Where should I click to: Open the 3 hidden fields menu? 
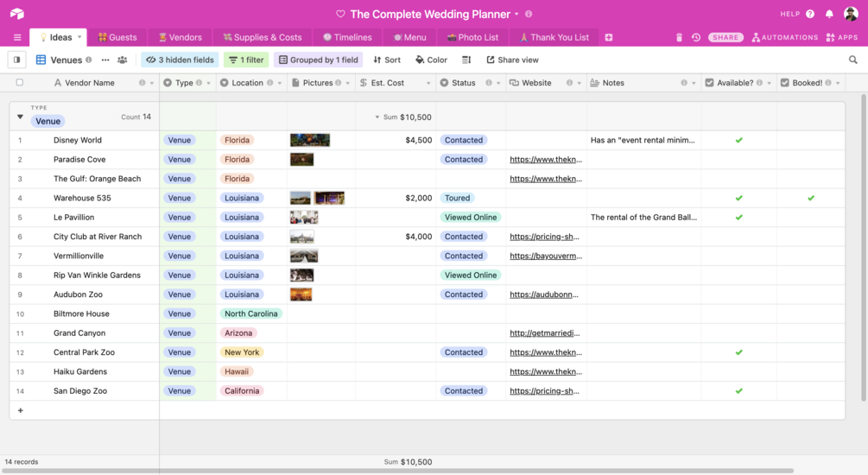point(180,60)
